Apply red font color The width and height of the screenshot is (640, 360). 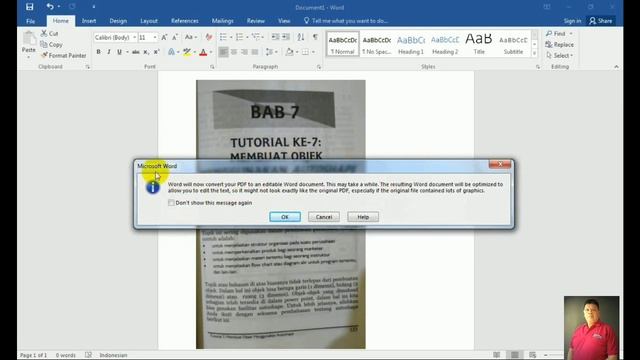[203, 52]
